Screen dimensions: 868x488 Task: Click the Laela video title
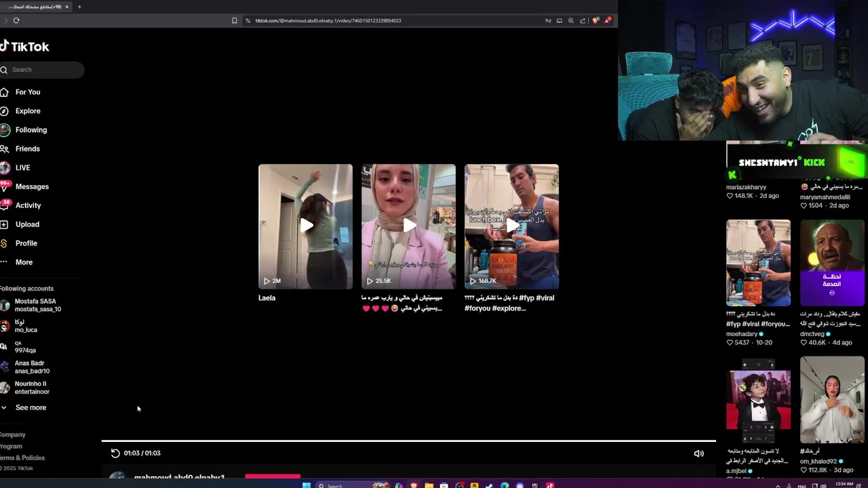267,298
